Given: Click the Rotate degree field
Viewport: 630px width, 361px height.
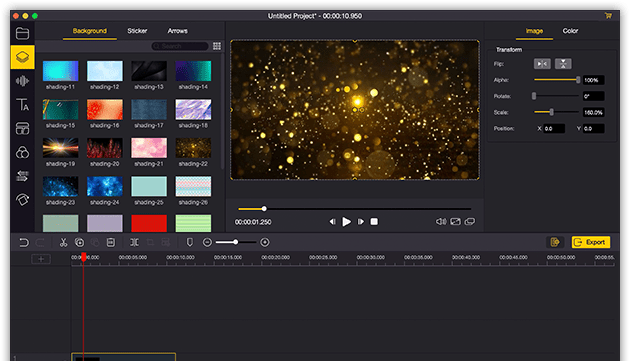Looking at the screenshot, I should [593, 96].
